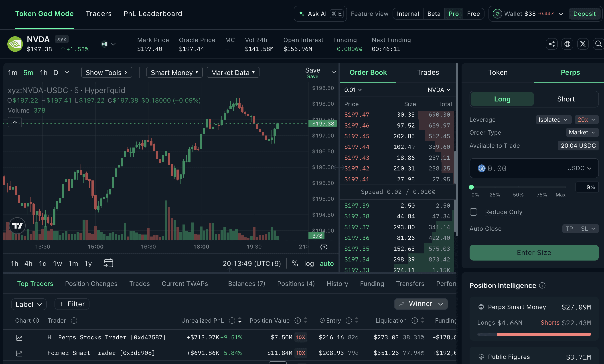Click the USDC coin icon in size field
The image size is (604, 364).
481,168
